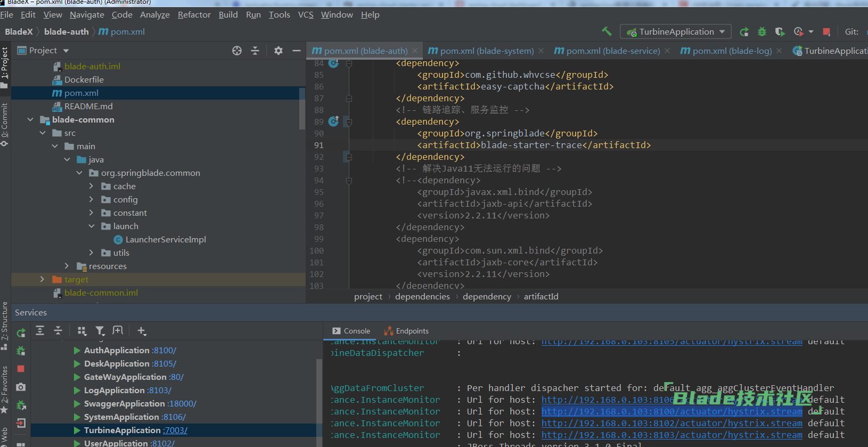Fold the dependency block at line 89
The height and width of the screenshot is (447, 868).
349,122
